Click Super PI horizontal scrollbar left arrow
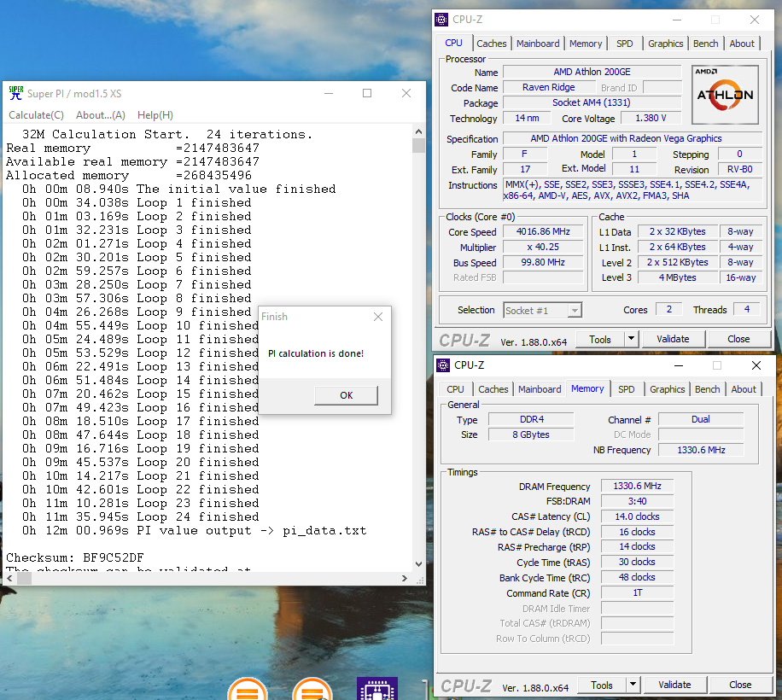The width and height of the screenshot is (782, 700). 9,578
